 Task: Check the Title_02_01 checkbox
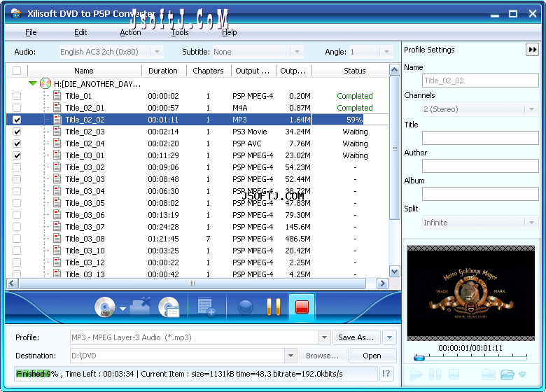17,108
